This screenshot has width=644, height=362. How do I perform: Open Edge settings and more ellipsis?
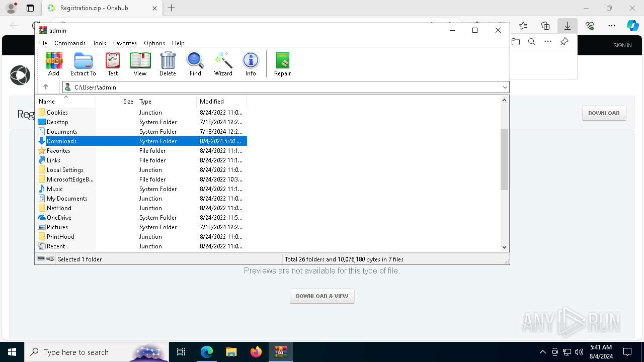(612, 26)
